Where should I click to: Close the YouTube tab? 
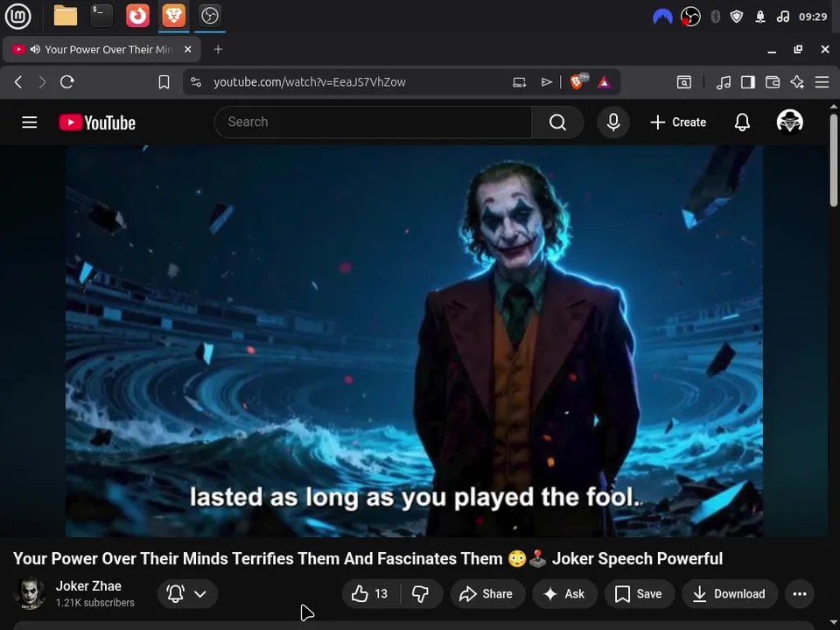tap(187, 49)
